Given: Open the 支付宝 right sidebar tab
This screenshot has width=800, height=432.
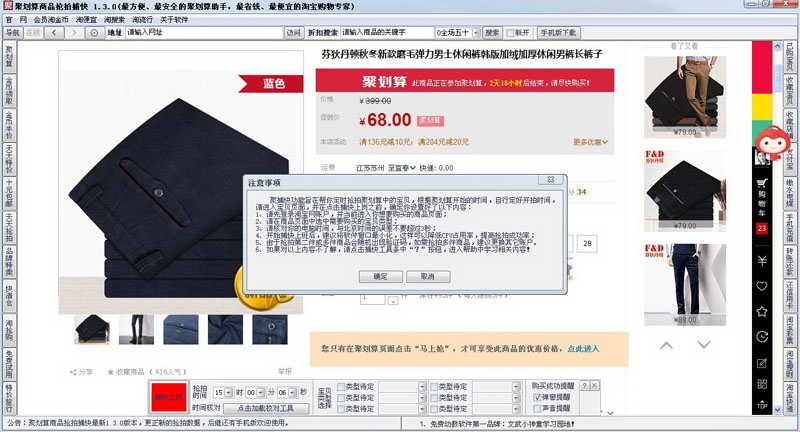Looking at the screenshot, I should [x=789, y=159].
